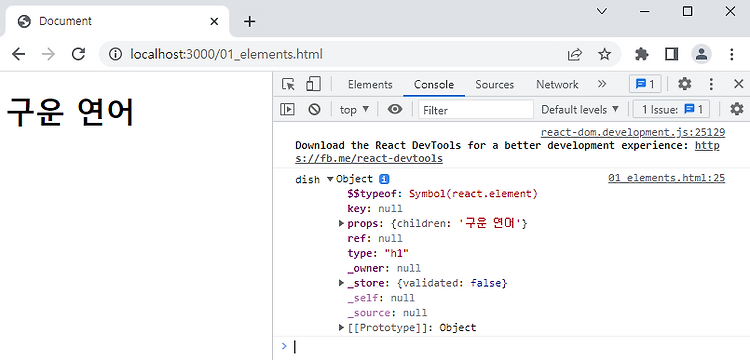Create a live expression with eye icon
The image size is (750, 360).
coord(395,109)
